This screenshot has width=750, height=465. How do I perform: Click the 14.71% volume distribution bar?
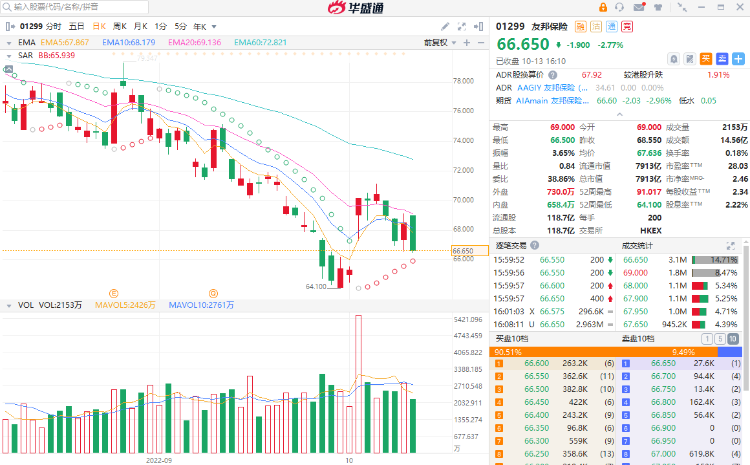(x=715, y=260)
